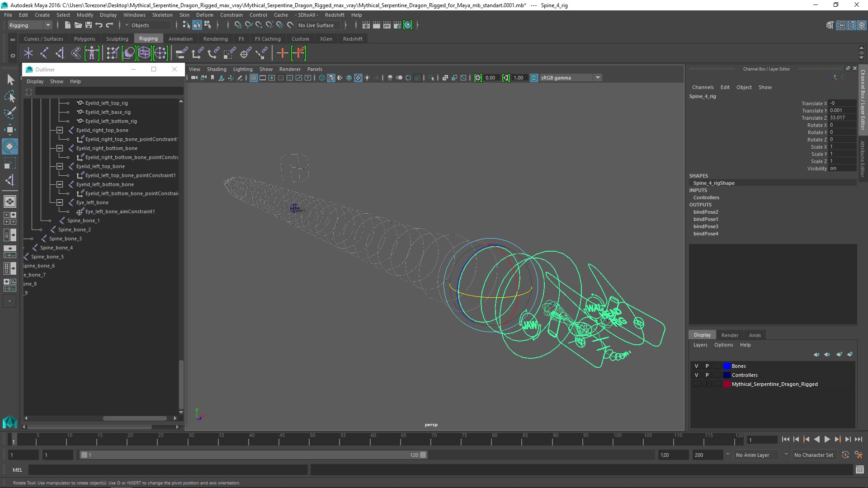The height and width of the screenshot is (488, 868).
Task: Open the Anim tab in layer editor
Action: (755, 335)
